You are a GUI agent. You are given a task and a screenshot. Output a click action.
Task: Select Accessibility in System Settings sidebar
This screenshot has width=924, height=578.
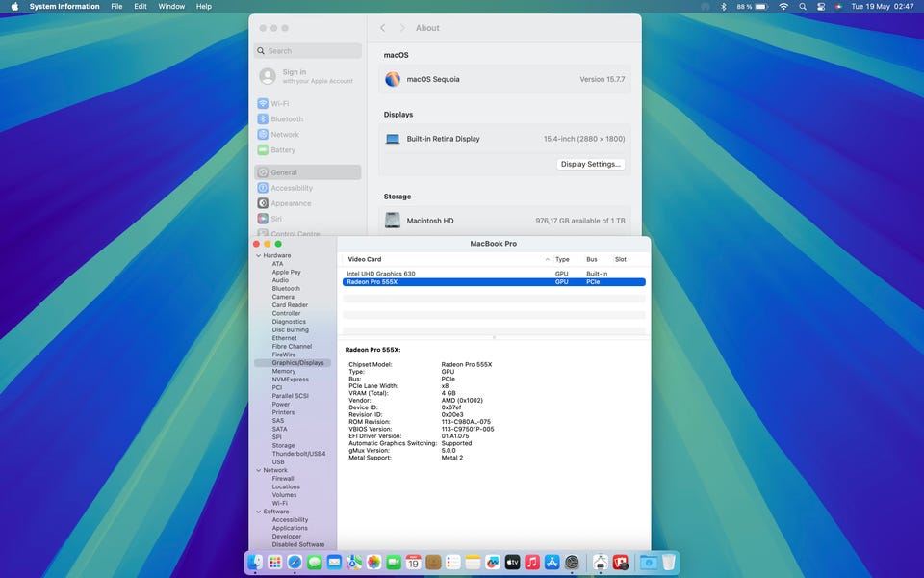308,188
